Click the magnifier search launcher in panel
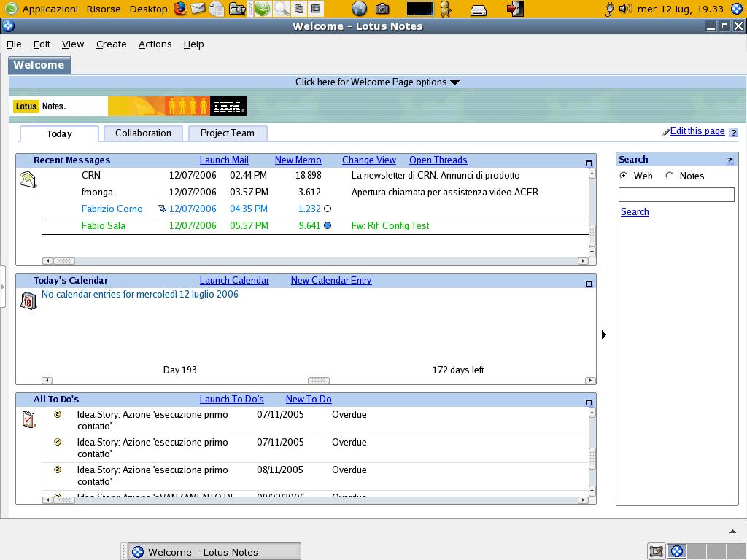The height and width of the screenshot is (560, 747). (281, 9)
